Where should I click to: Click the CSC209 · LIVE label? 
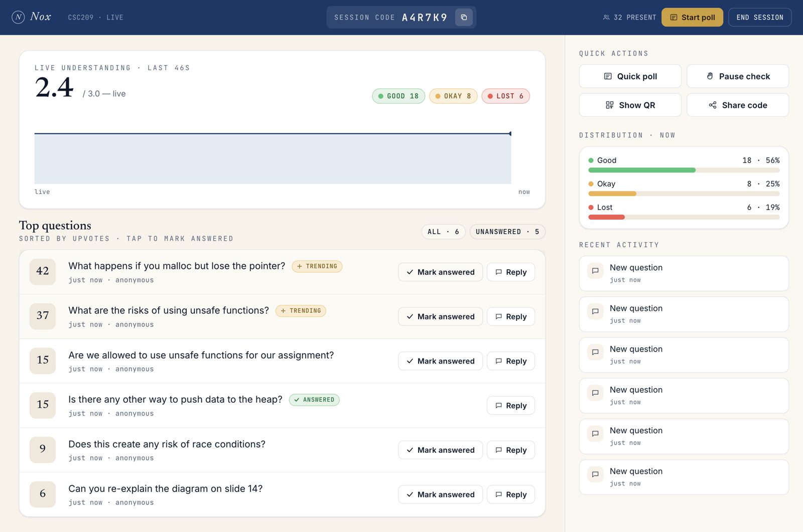click(x=95, y=18)
